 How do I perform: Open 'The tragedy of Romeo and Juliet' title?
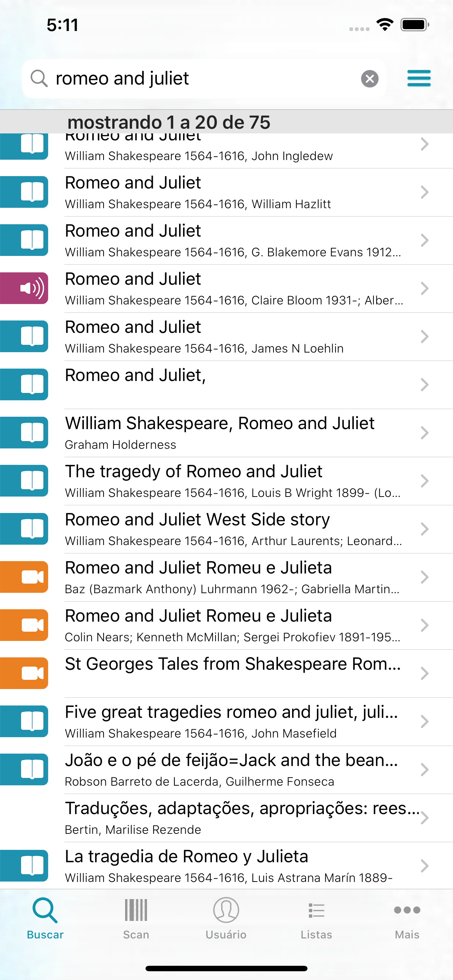pyautogui.click(x=194, y=472)
